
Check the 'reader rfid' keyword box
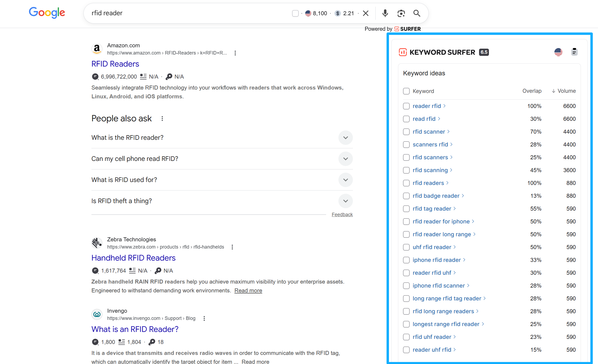(406, 106)
